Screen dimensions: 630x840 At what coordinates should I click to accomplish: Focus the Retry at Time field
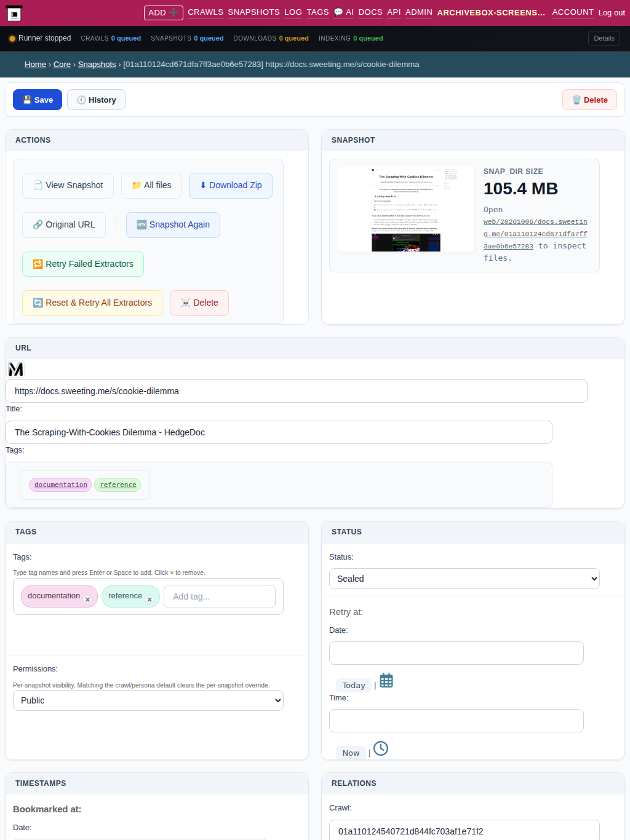pos(457,721)
